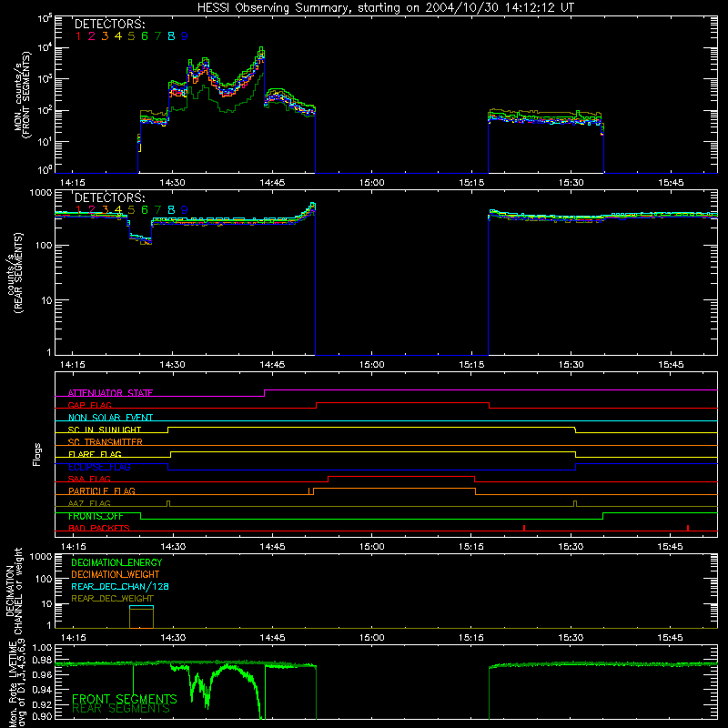Select green detector 6 in front segments legend
The height and width of the screenshot is (728, 728).
click(145, 36)
